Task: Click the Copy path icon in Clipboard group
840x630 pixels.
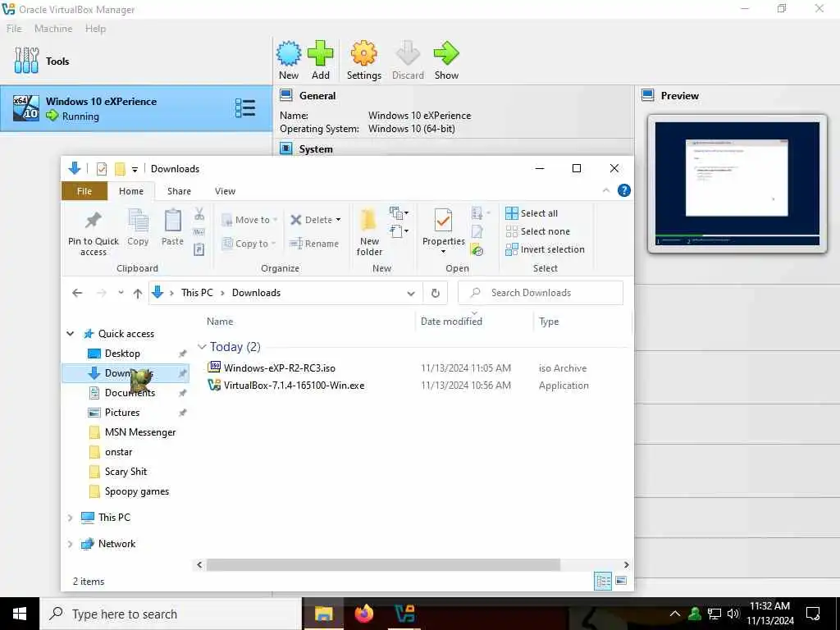Action: click(x=199, y=232)
